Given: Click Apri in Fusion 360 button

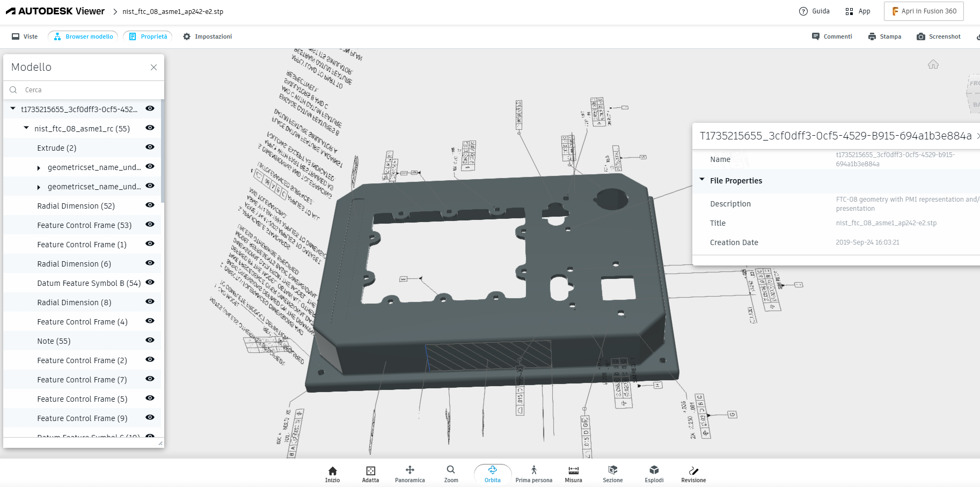Looking at the screenshot, I should [924, 11].
